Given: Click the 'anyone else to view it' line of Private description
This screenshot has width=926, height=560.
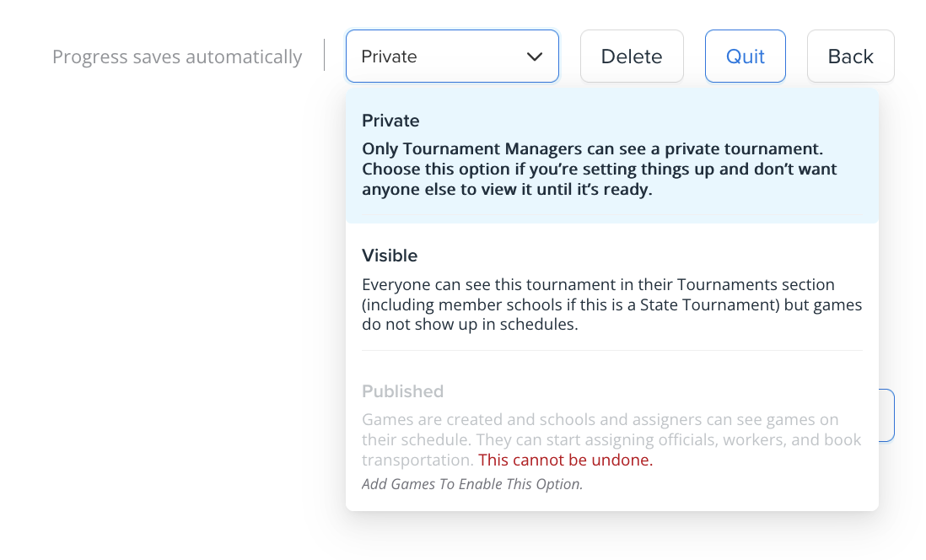Looking at the screenshot, I should pos(507,189).
